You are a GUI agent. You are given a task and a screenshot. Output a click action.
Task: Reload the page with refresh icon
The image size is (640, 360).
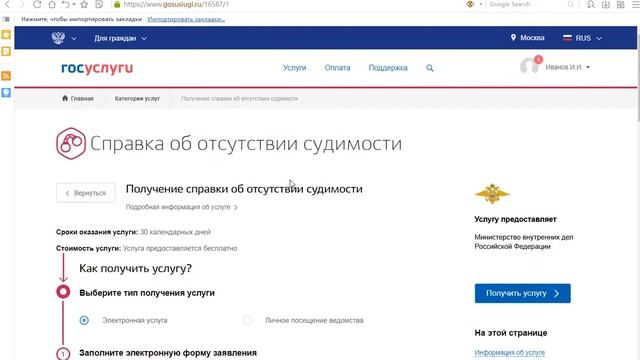click(x=37, y=4)
